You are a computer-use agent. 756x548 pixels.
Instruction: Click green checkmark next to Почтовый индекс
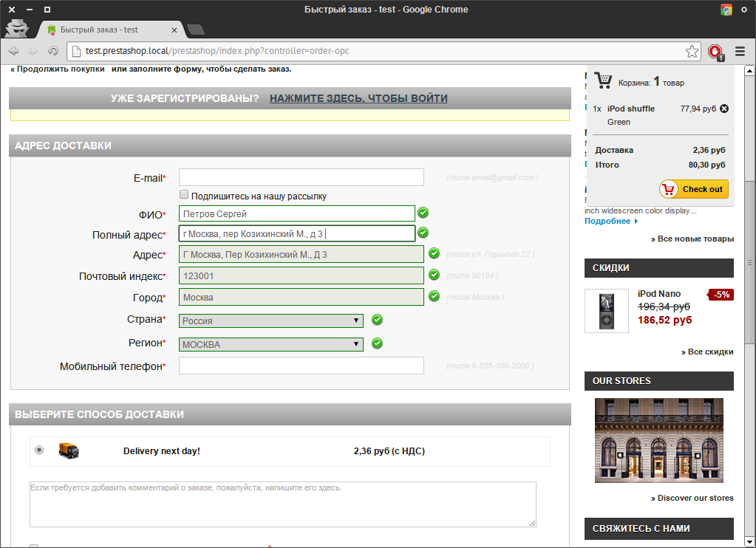point(434,275)
